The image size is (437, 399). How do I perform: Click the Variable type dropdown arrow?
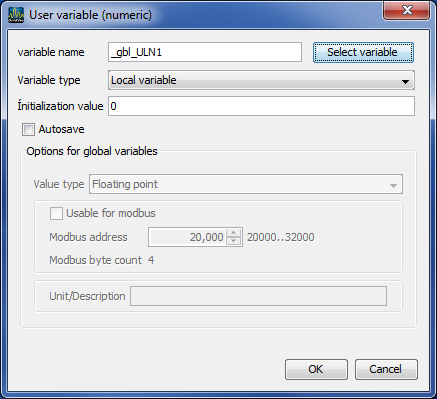(405, 81)
